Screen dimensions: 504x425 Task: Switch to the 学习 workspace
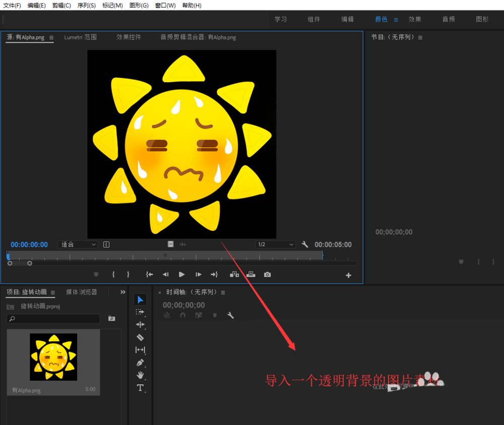coord(281,19)
